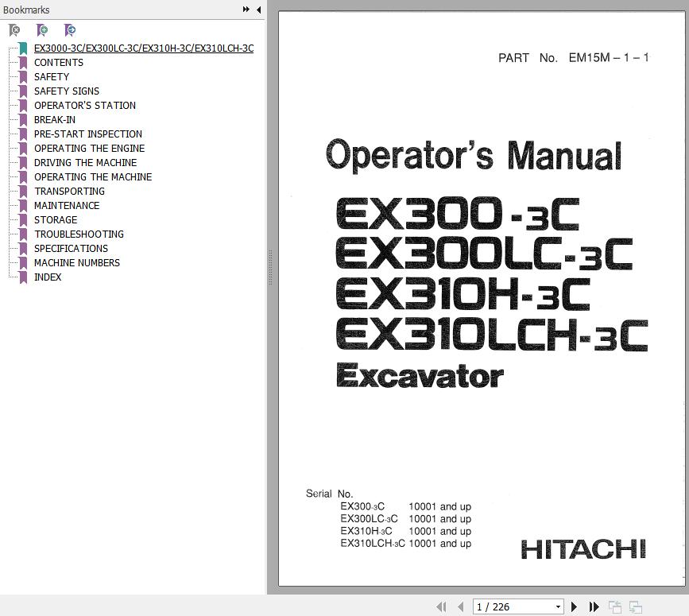Select the SAFETY SIGNS bookmark
The image size is (689, 616).
point(67,91)
